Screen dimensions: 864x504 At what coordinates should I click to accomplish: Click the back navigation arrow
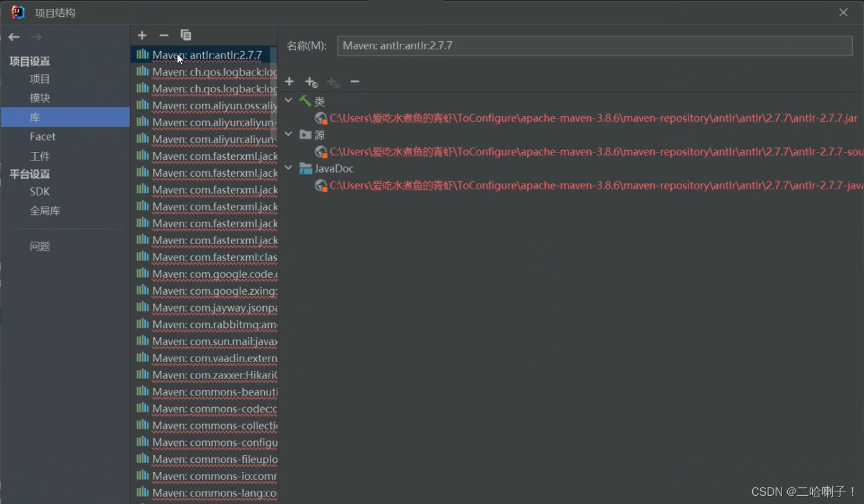[x=14, y=37]
